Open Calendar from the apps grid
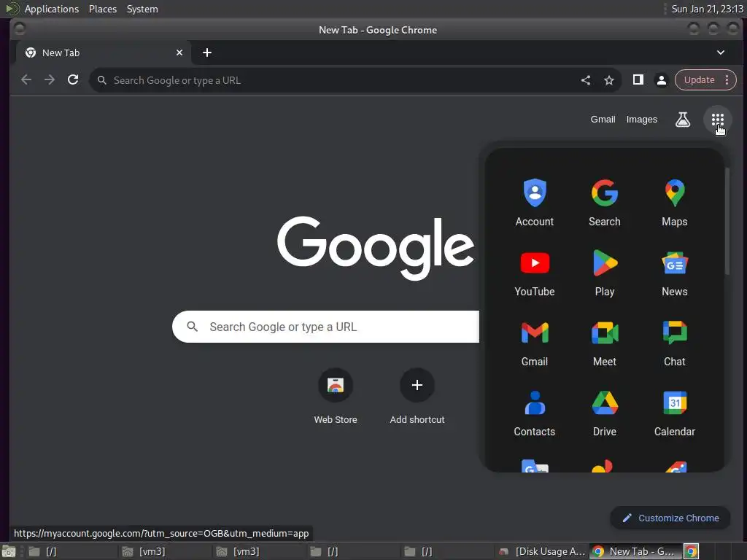The image size is (747, 560). 675,413
